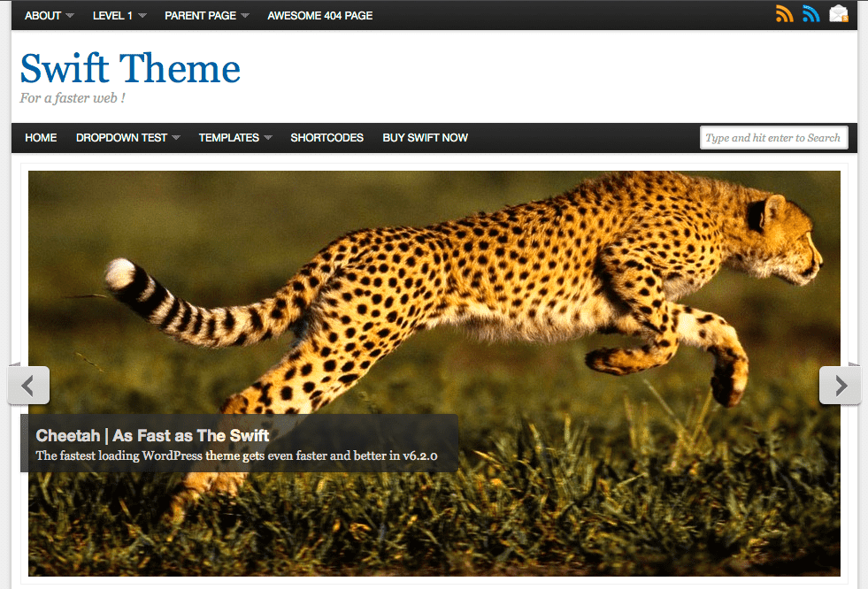
Task: Go to the HOME menu item
Action: [x=41, y=138]
